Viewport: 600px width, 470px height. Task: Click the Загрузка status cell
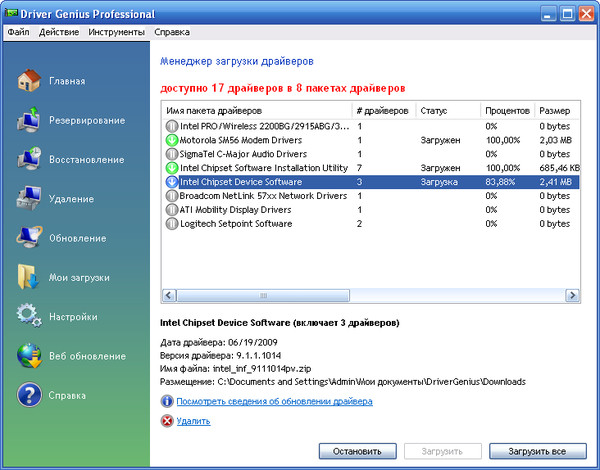click(439, 182)
